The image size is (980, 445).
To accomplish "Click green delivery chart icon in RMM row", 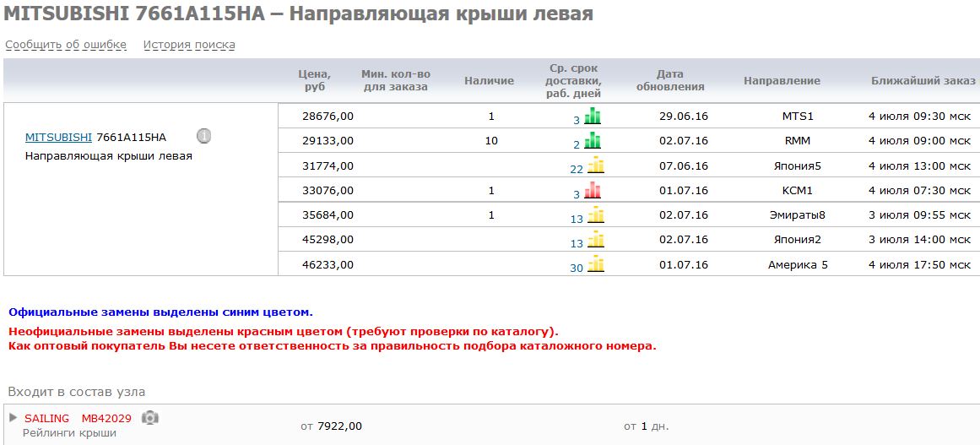I will click(x=593, y=141).
